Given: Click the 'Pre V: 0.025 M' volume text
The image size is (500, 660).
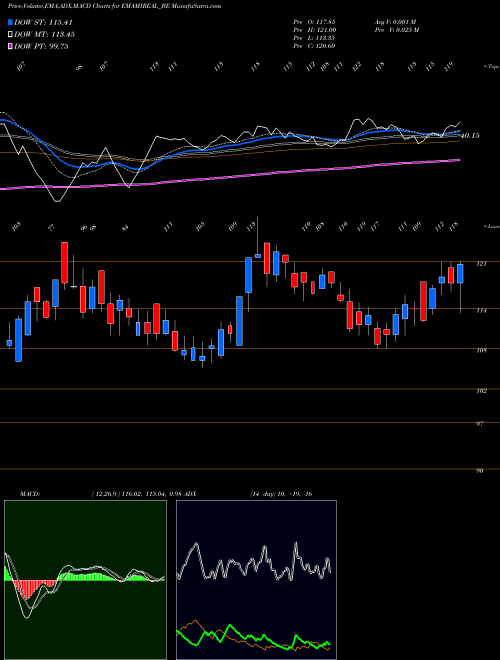Looking at the screenshot, I should 397,30.
